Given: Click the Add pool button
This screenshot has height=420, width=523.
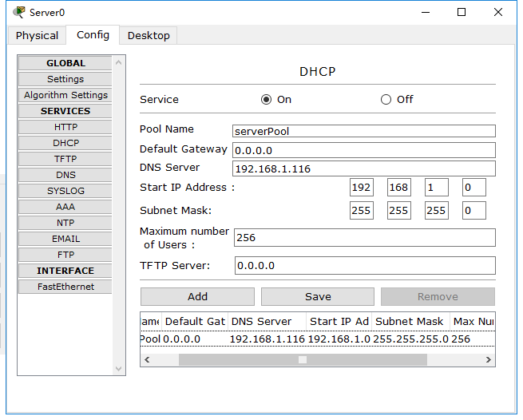Looking at the screenshot, I should (197, 296).
